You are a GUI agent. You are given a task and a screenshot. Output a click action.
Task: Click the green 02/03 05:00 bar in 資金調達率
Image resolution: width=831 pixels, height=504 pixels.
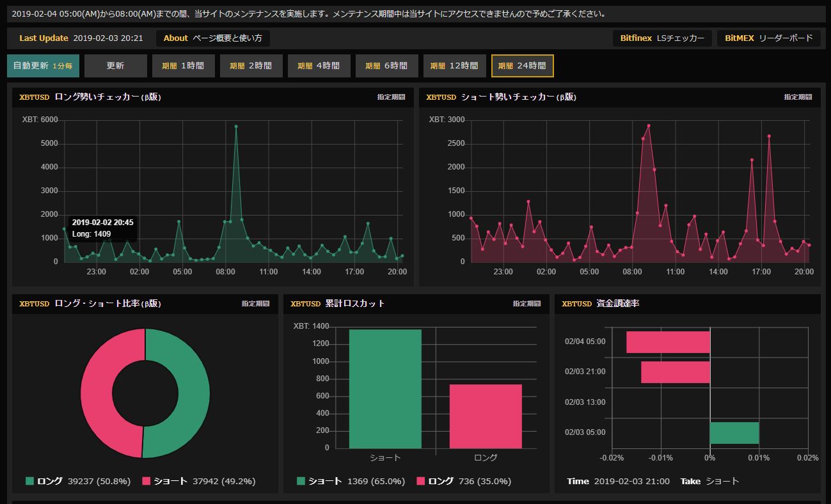734,432
